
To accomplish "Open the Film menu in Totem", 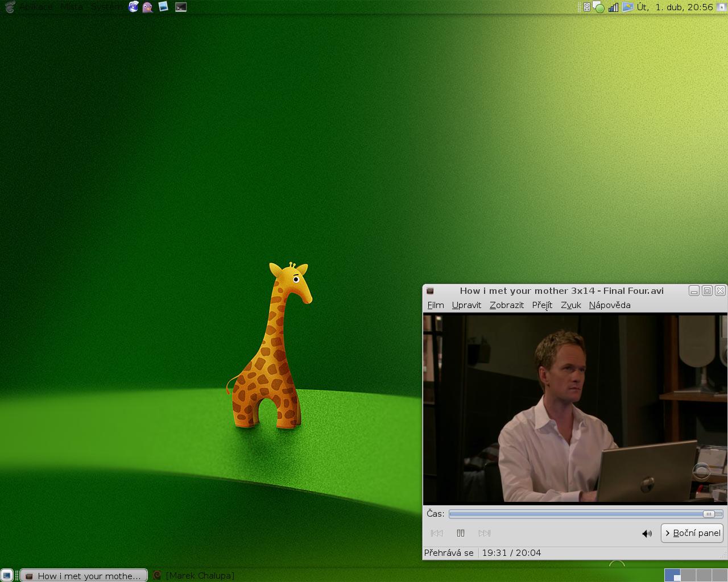I will click(436, 305).
